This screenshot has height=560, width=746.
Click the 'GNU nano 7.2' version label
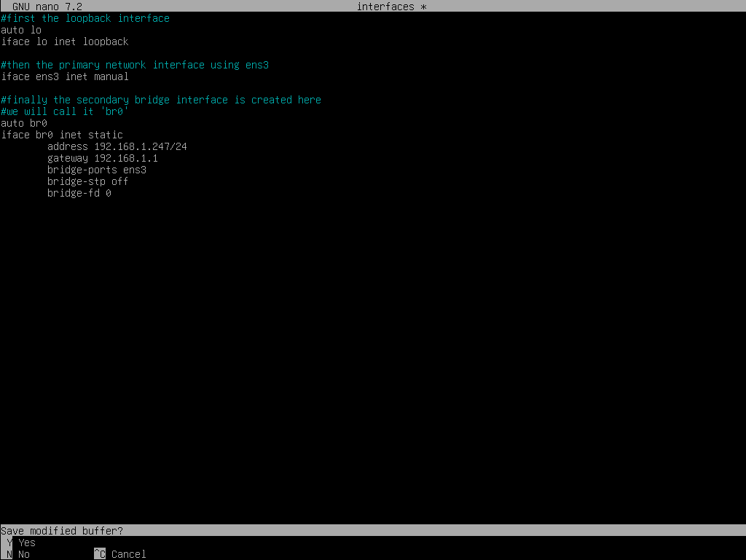click(47, 7)
